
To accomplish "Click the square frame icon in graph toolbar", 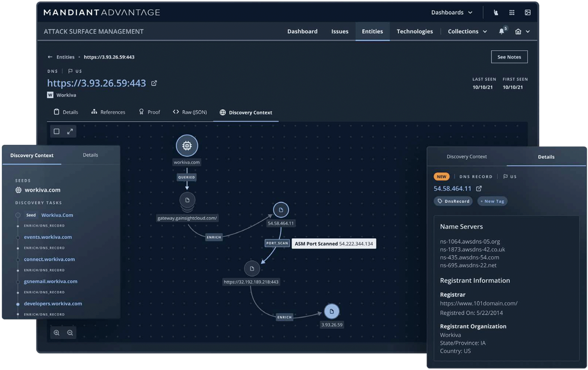I will pyautogui.click(x=57, y=132).
